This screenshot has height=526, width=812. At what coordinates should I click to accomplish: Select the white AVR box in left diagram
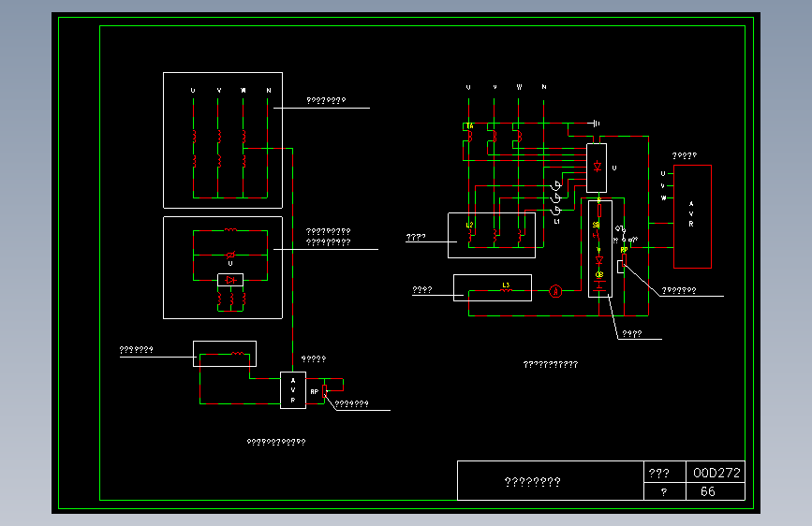coord(293,390)
